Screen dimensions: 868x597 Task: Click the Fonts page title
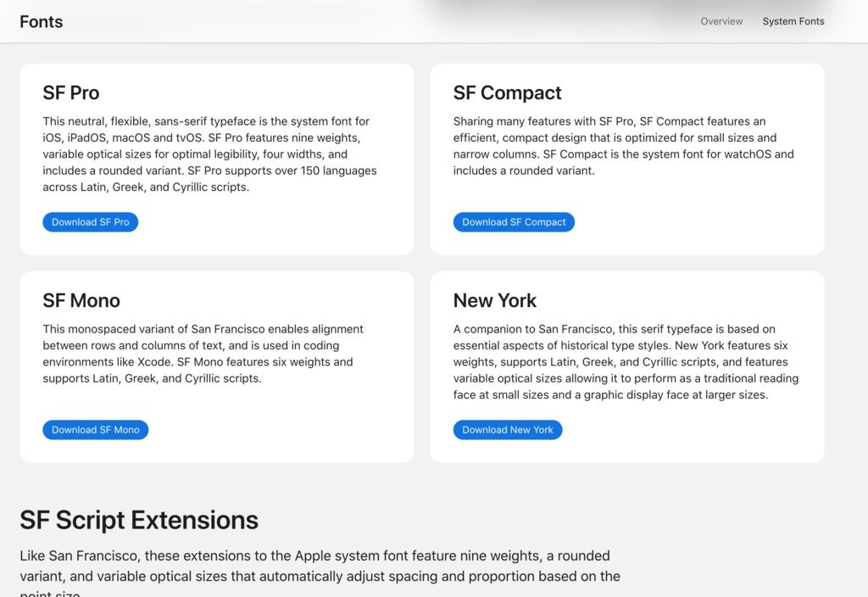pyautogui.click(x=42, y=22)
